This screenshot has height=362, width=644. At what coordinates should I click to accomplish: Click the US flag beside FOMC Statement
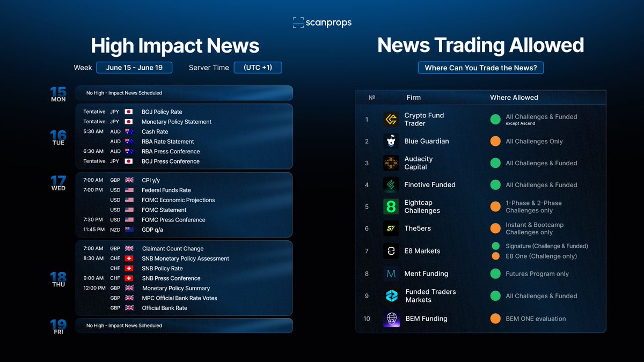click(129, 210)
